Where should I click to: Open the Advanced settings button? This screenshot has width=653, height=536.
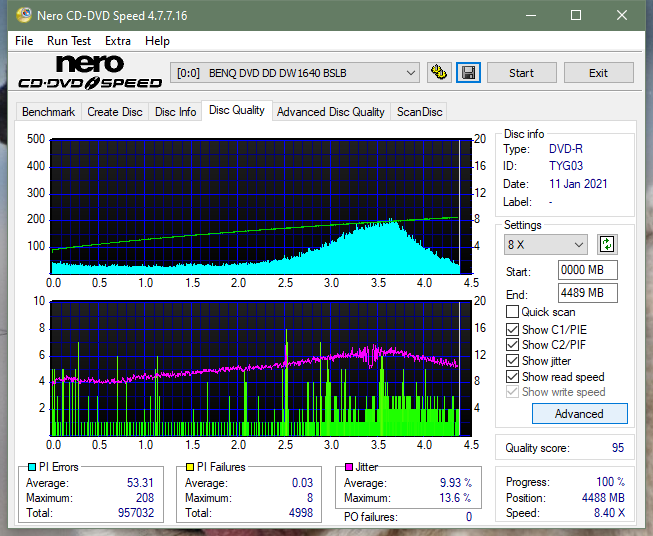click(x=579, y=414)
